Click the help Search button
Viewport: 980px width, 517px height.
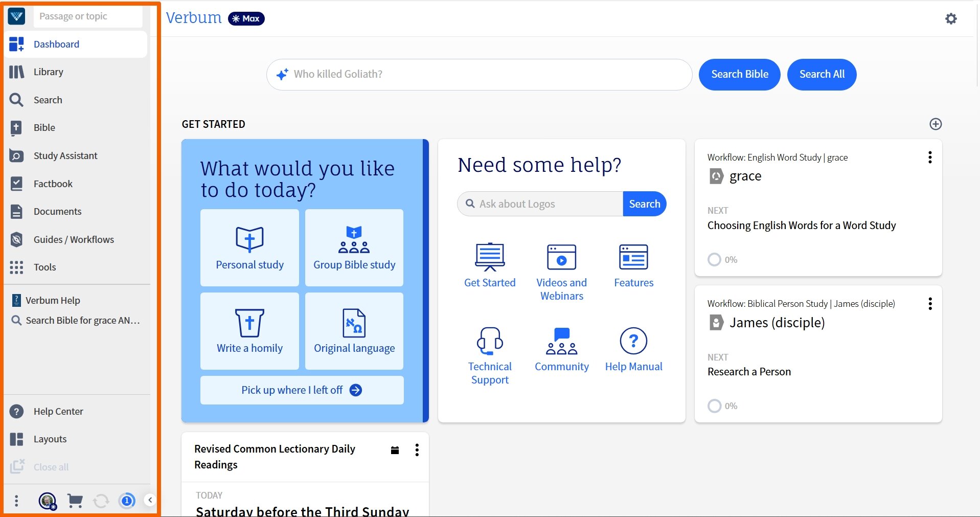click(x=645, y=204)
